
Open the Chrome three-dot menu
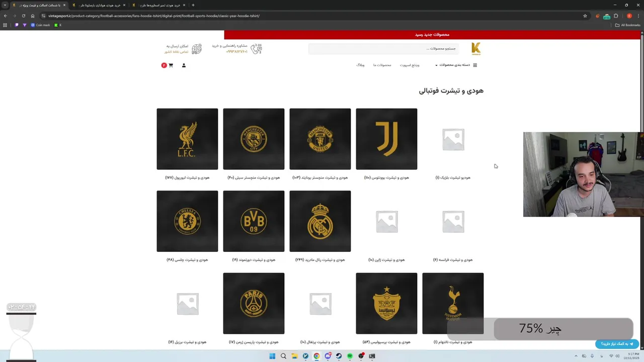coord(638,16)
